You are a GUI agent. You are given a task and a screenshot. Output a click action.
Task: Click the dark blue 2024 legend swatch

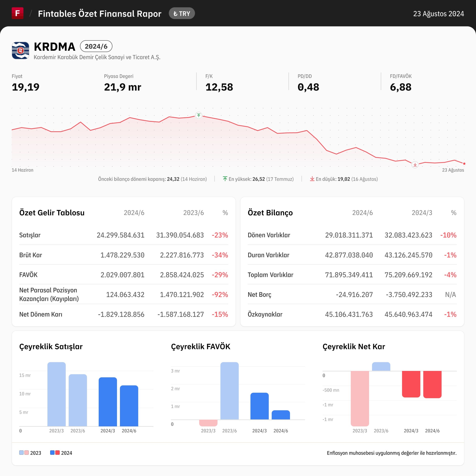click(52, 453)
